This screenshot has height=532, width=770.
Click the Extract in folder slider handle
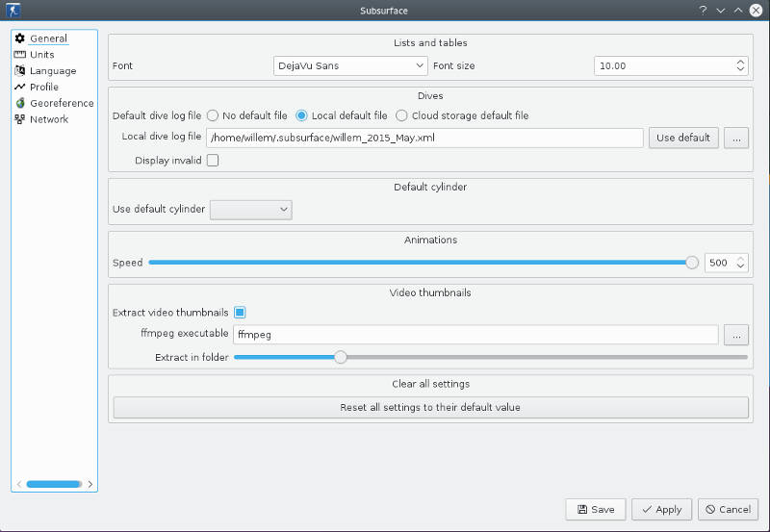point(340,357)
